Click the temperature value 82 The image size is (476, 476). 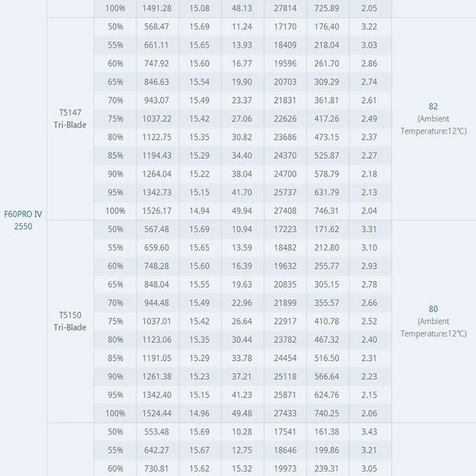pos(433,107)
